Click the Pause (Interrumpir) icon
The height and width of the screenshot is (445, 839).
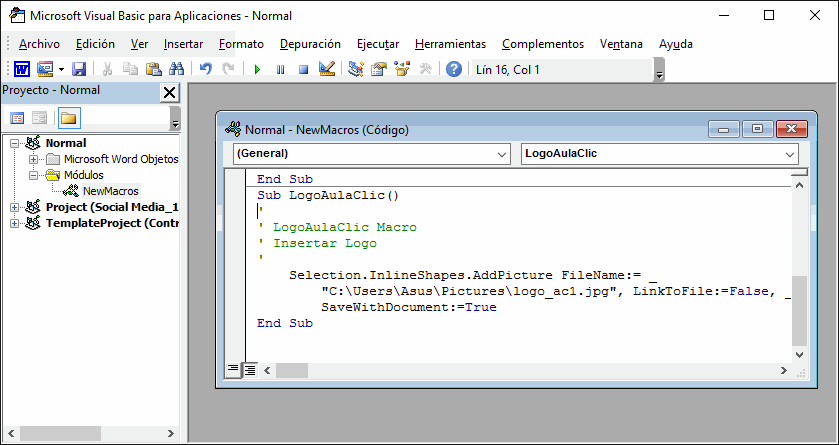coord(280,70)
